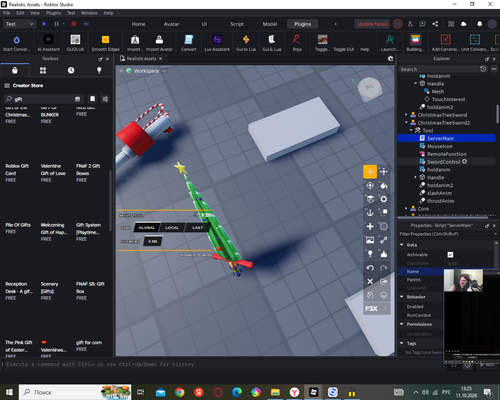The width and height of the screenshot is (500, 400).
Task: Select the F3X Decorate flame tool
Action: (x=384, y=254)
